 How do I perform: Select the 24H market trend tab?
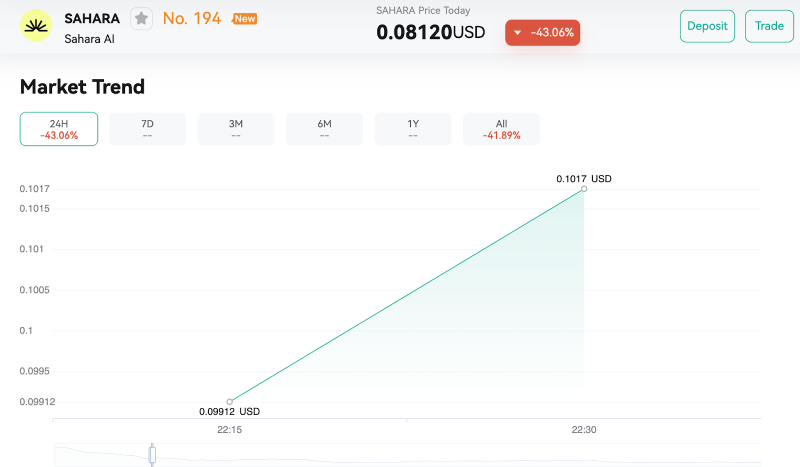(x=59, y=129)
